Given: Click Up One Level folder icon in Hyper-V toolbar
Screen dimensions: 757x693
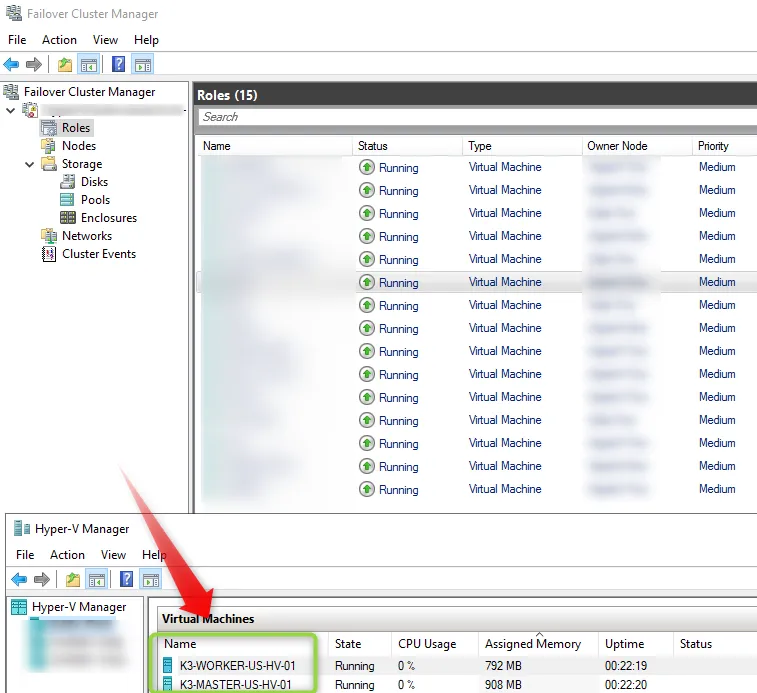Looking at the screenshot, I should [73, 579].
